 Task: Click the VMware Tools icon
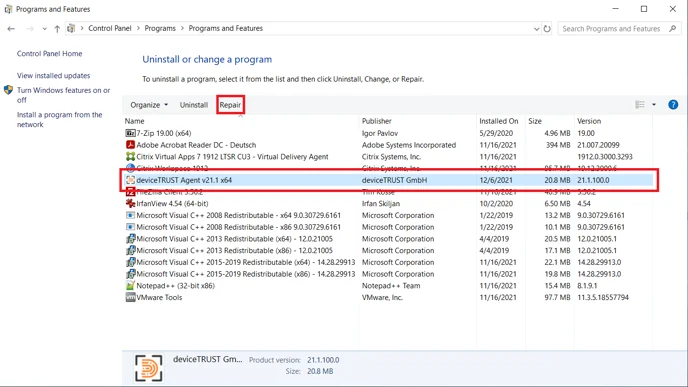pyautogui.click(x=130, y=297)
